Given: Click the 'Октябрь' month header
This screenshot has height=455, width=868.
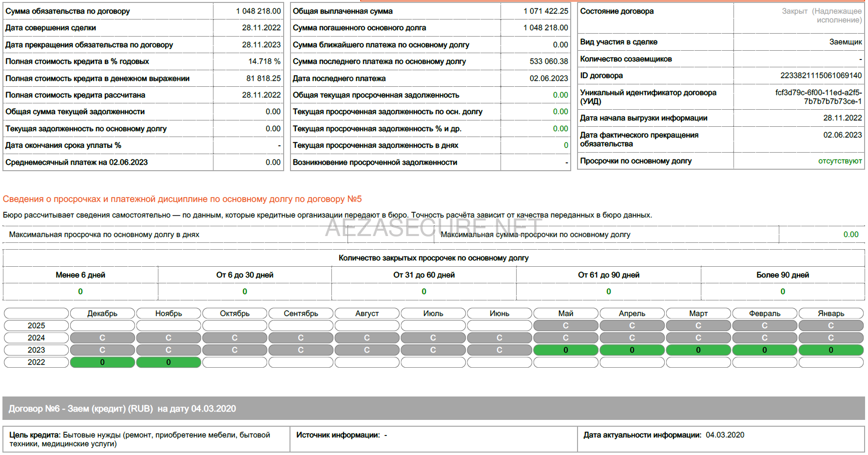Looking at the screenshot, I should [x=235, y=314].
